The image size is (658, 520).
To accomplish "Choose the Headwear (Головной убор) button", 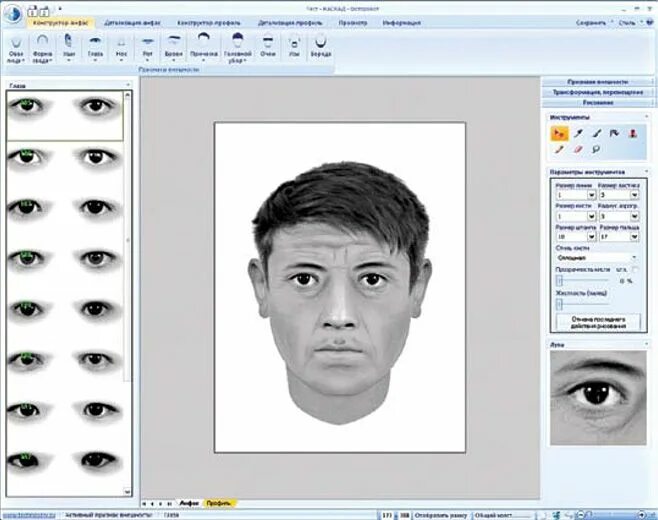I will [238, 49].
